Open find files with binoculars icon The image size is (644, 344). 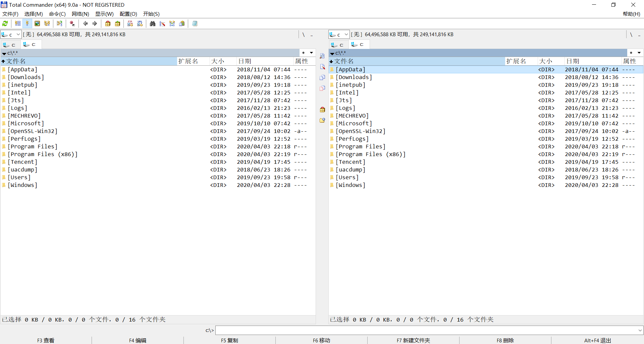(x=153, y=23)
